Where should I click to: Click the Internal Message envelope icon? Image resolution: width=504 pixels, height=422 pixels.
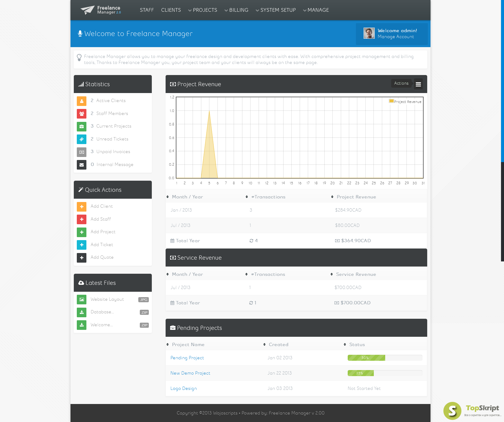[82, 165]
